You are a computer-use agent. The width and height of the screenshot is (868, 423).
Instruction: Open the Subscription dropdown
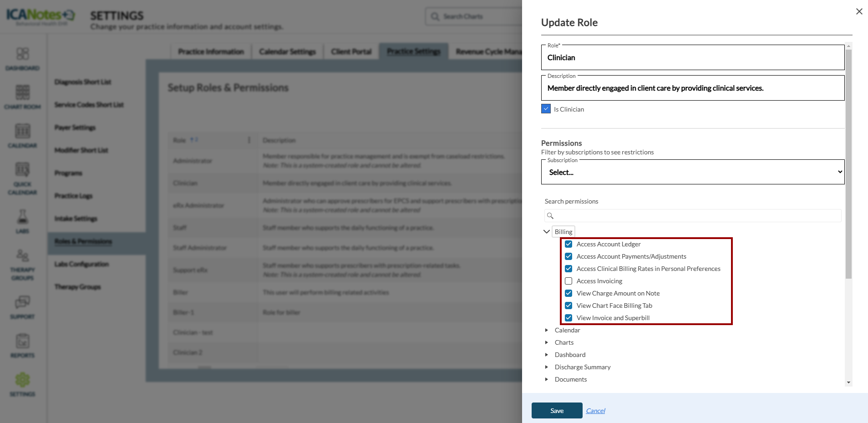(693, 172)
